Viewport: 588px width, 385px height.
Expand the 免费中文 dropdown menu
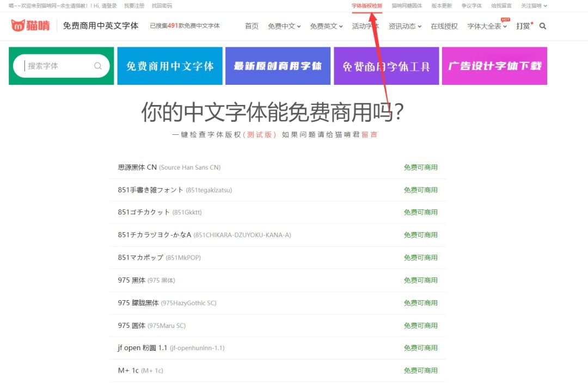[x=284, y=26]
